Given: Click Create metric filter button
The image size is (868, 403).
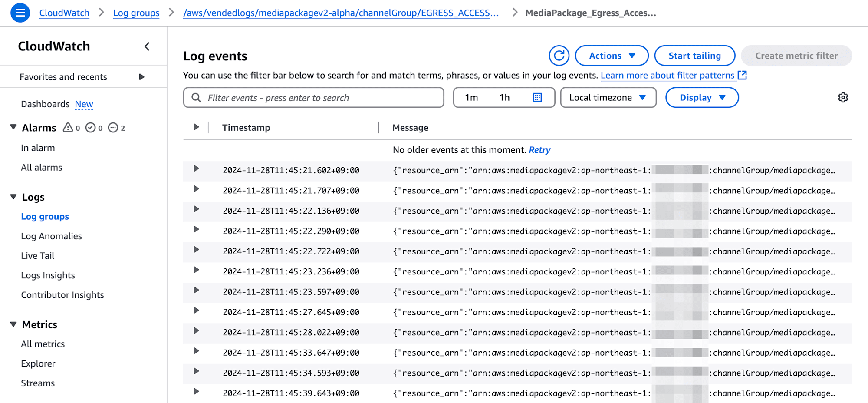Looking at the screenshot, I should [x=796, y=56].
